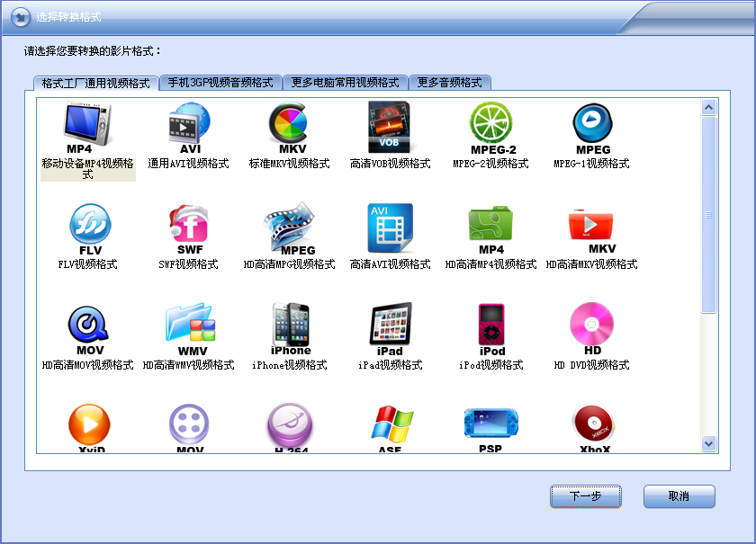This screenshot has height=544, width=756.
Task: Open the 更多音频格式 tab
Action: coord(448,81)
